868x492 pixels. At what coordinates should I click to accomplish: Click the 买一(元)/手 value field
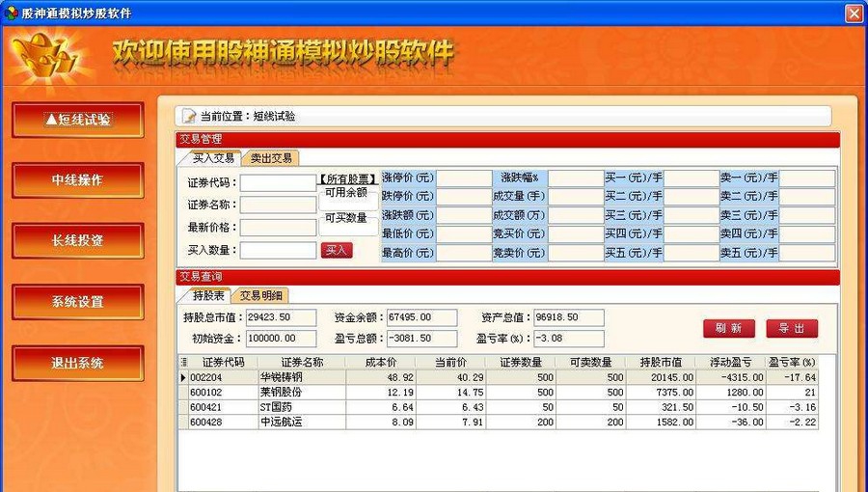click(x=692, y=178)
